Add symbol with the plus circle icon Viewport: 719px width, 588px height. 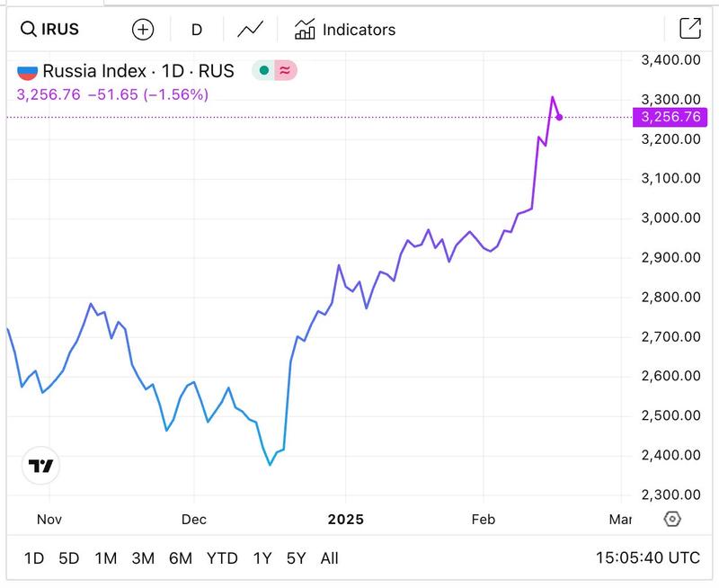click(x=143, y=29)
